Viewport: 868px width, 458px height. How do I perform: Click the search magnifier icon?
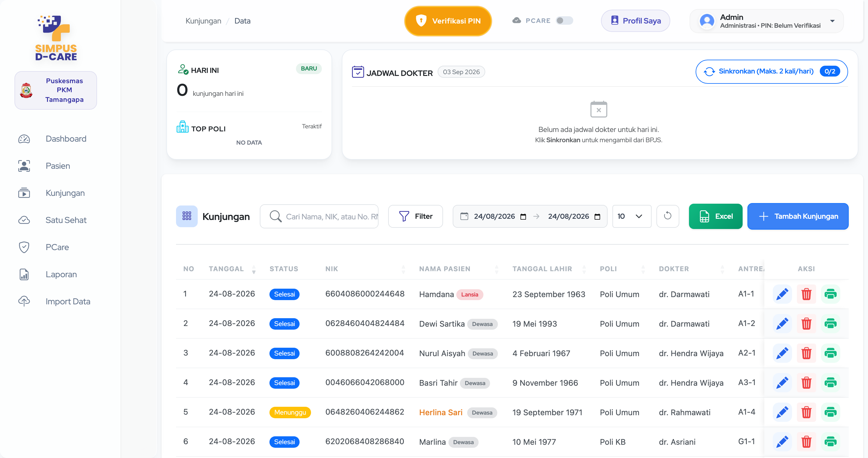click(275, 216)
